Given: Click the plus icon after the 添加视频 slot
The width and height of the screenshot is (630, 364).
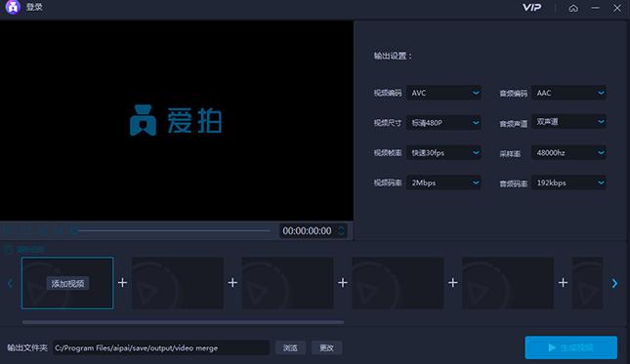Looking at the screenshot, I should [122, 283].
